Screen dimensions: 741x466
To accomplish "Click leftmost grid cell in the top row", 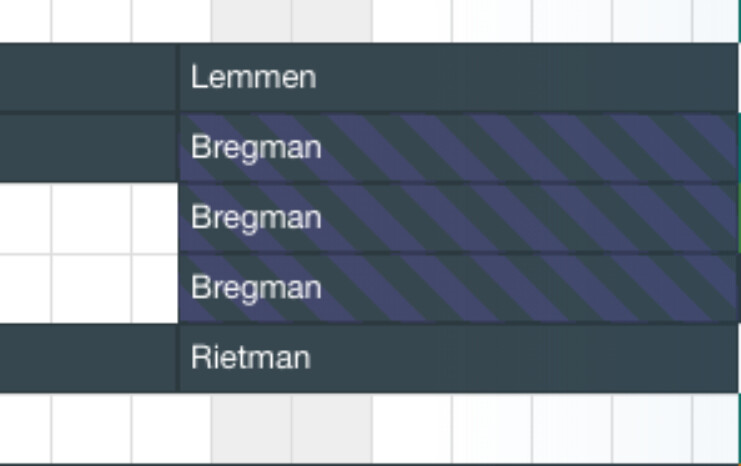I will [x=25, y=20].
